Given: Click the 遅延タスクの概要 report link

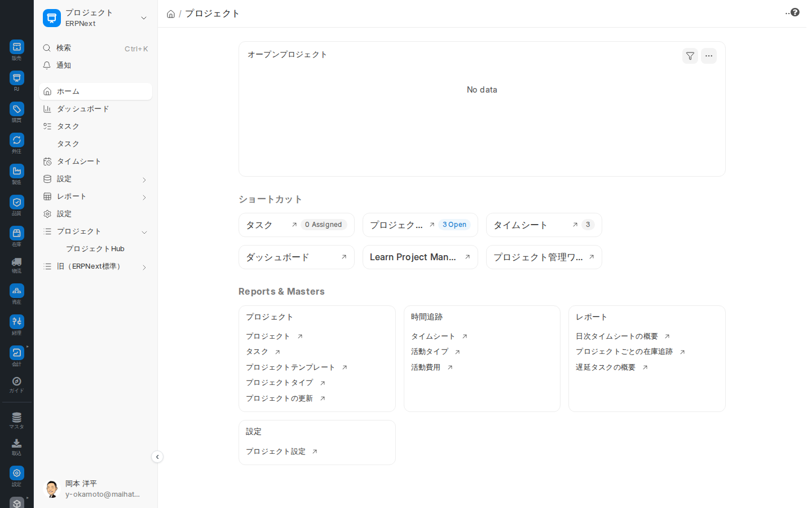Looking at the screenshot, I should pos(606,367).
